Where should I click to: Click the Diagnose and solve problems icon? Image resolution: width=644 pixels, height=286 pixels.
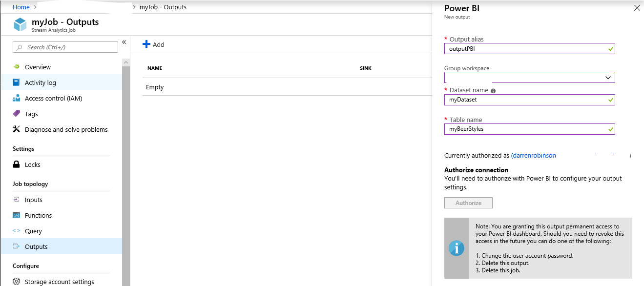pyautogui.click(x=16, y=129)
